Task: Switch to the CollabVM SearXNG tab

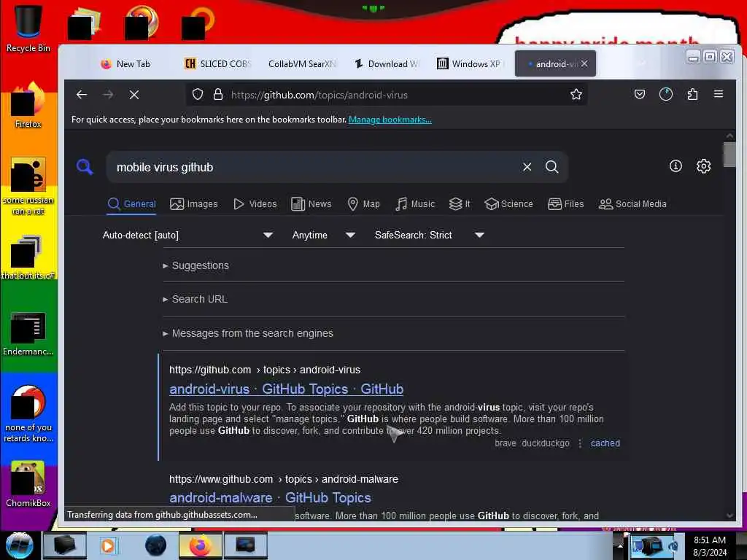Action: click(302, 64)
